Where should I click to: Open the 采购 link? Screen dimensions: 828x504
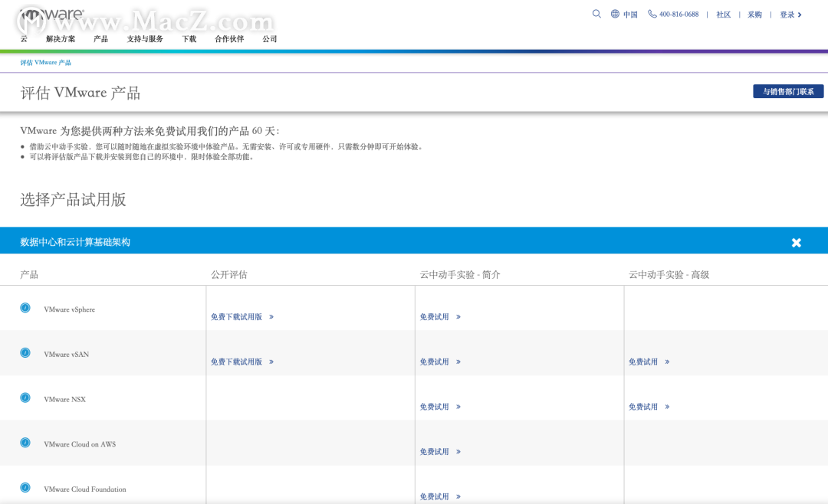point(754,15)
